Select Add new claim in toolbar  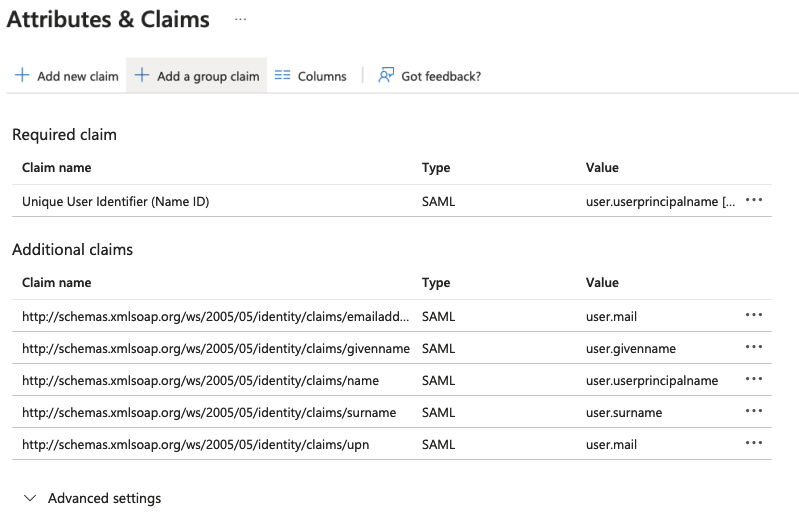coord(77,76)
